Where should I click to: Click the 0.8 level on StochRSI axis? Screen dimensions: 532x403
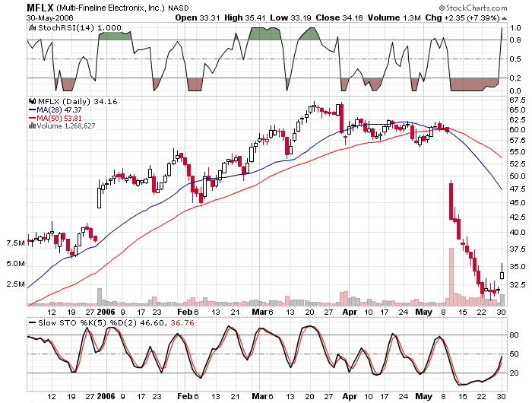515,40
